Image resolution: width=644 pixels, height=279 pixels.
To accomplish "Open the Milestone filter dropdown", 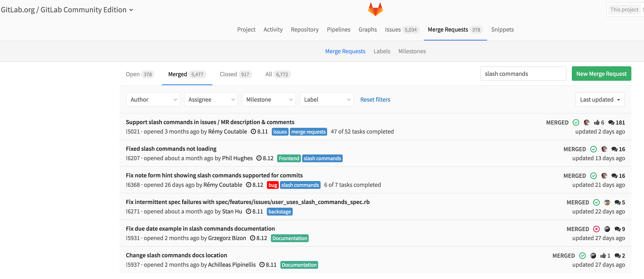I will click(269, 100).
